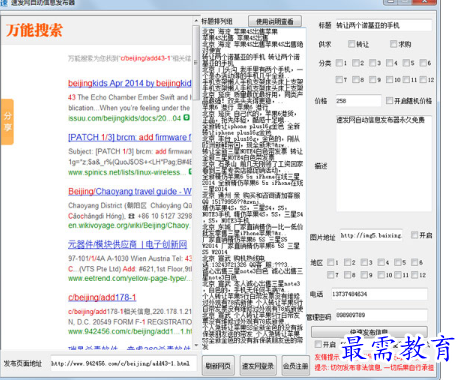Check 地区 region box 12
463x380 pixels.
click(415, 275)
